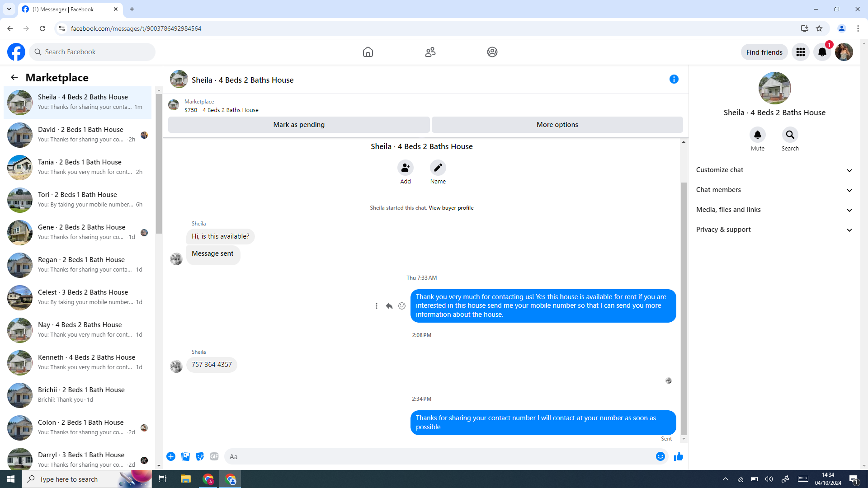Attach a photo with the image icon
This screenshot has height=488, width=868.
(185, 456)
